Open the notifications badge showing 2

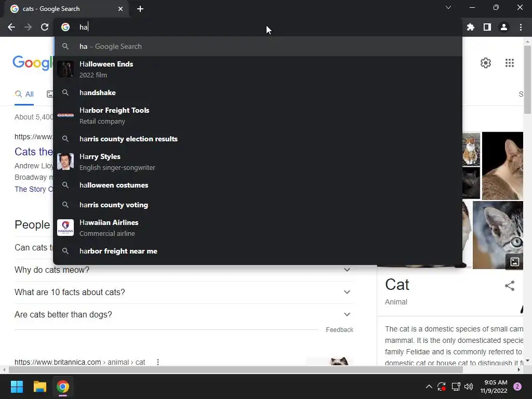tap(517, 387)
